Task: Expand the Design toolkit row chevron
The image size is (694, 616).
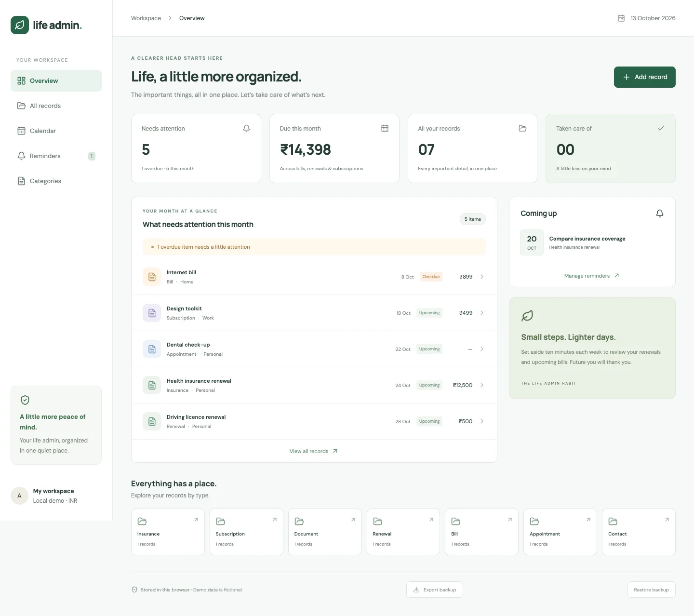Action: coord(482,313)
